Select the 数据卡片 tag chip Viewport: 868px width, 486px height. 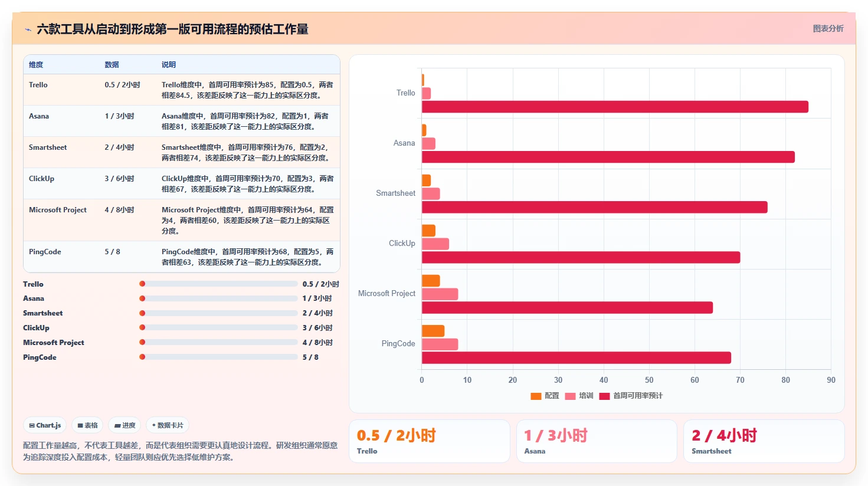(x=168, y=425)
